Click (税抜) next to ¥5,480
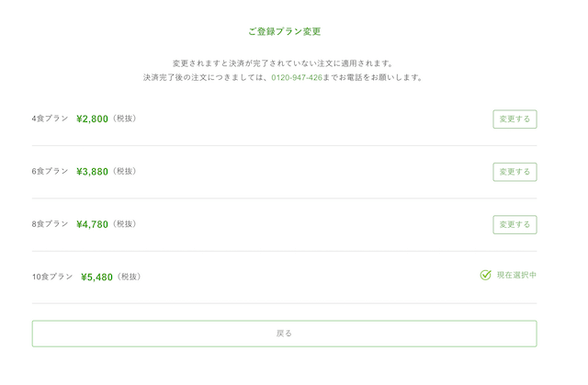This screenshot has height=385, width=588. (129, 277)
